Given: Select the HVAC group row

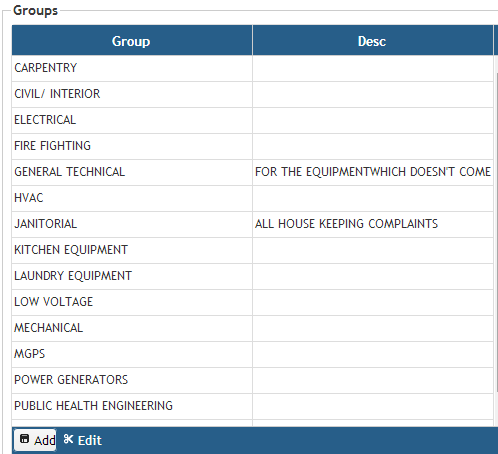Looking at the screenshot, I should point(253,198).
